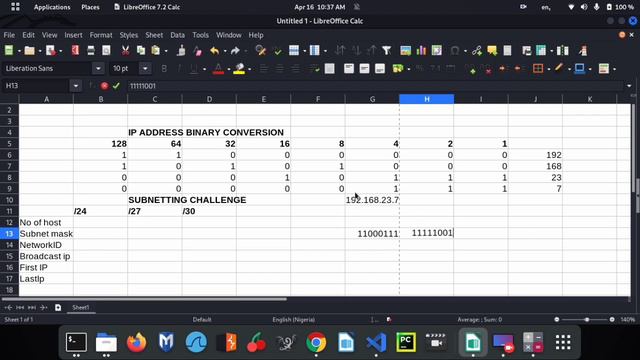The height and width of the screenshot is (360, 640).
Task: Open the font color dropdown arrow
Action: click(228, 69)
